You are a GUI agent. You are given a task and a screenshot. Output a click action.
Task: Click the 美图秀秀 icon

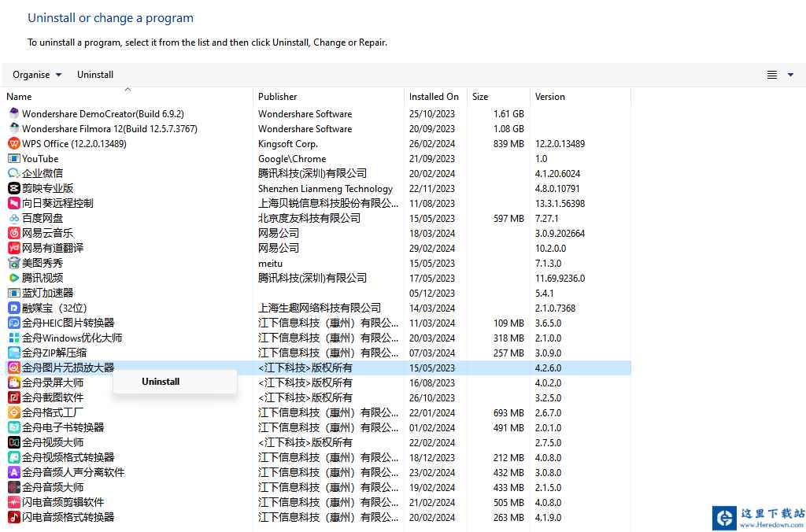point(14,263)
